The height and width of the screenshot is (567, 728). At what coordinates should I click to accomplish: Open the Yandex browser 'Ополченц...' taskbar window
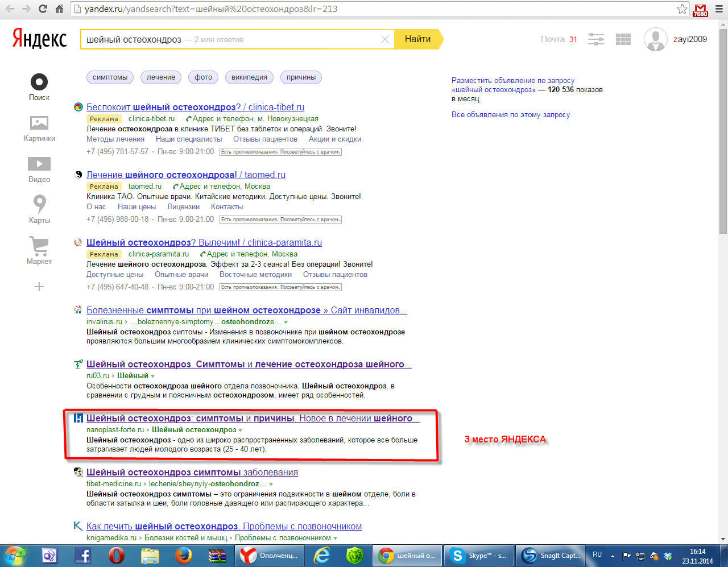[x=270, y=555]
